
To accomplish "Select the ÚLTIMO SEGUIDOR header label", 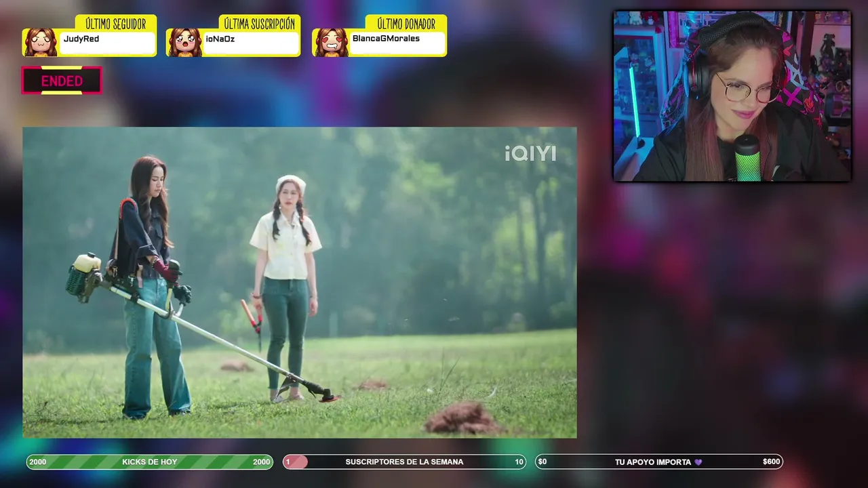I will pos(116,24).
